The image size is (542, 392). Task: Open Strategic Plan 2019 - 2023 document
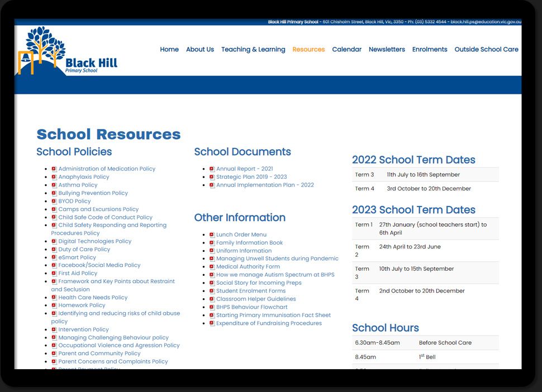pyautogui.click(x=251, y=177)
